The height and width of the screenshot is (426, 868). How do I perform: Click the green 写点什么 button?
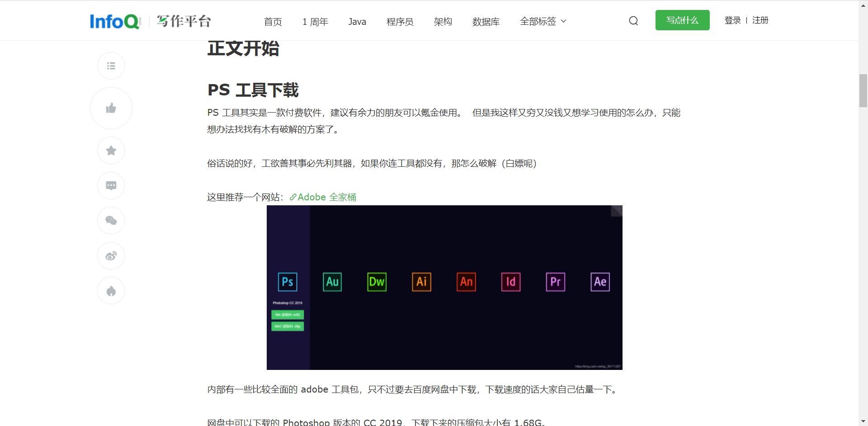pos(682,20)
